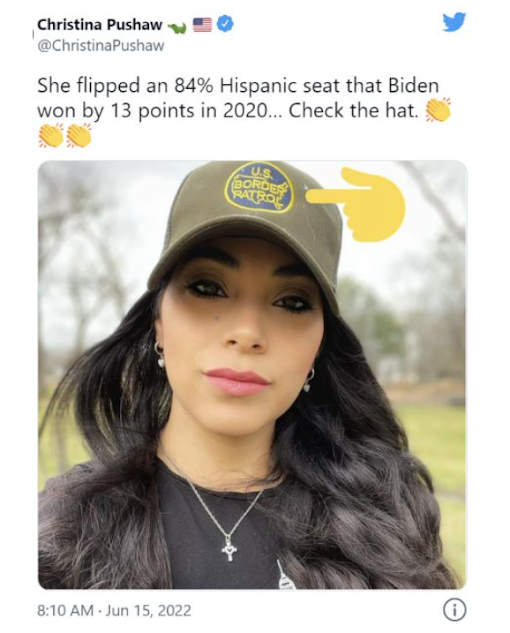Click the cross necklace pendant in photo
The width and height of the screenshot is (510, 633).
229,547
